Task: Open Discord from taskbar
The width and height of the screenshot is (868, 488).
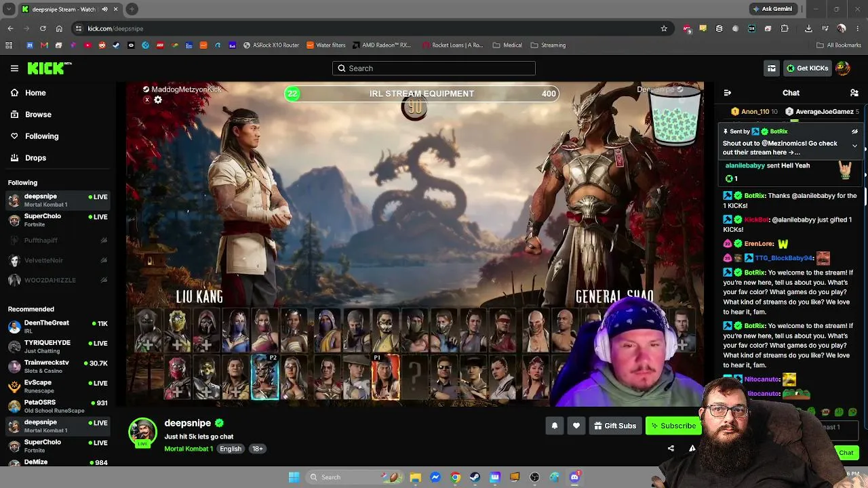Action: pyautogui.click(x=574, y=477)
